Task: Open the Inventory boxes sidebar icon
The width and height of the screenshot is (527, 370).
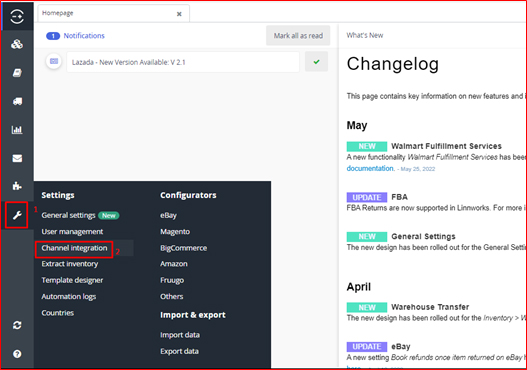Action: pos(17,44)
